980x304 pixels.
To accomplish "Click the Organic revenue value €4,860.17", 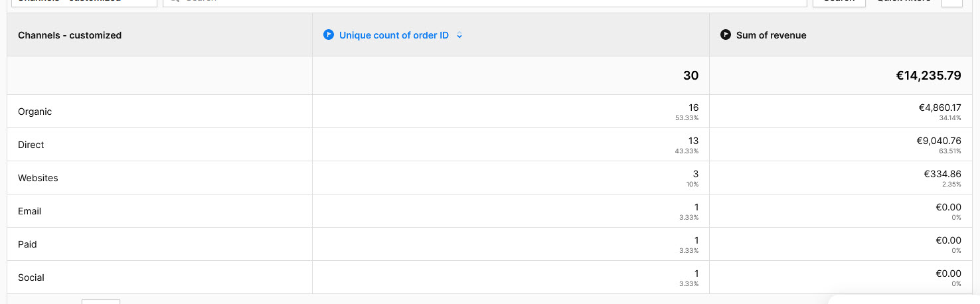I will pyautogui.click(x=939, y=108).
